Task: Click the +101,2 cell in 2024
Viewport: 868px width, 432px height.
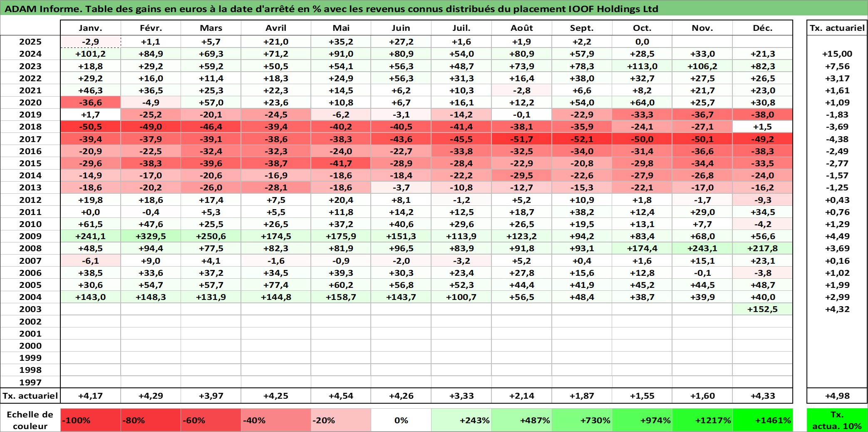Action: click(91, 54)
